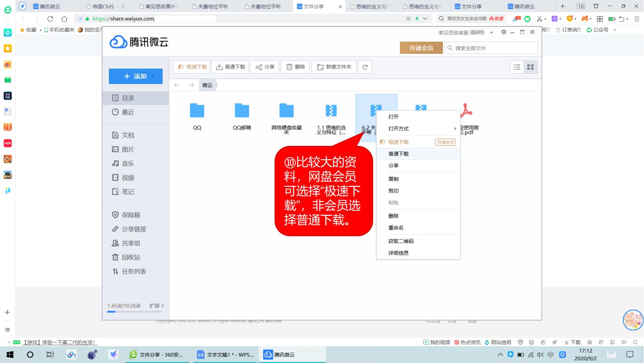644x363 pixels.
Task: Click 扩容 to expand storage
Action: (x=156, y=306)
